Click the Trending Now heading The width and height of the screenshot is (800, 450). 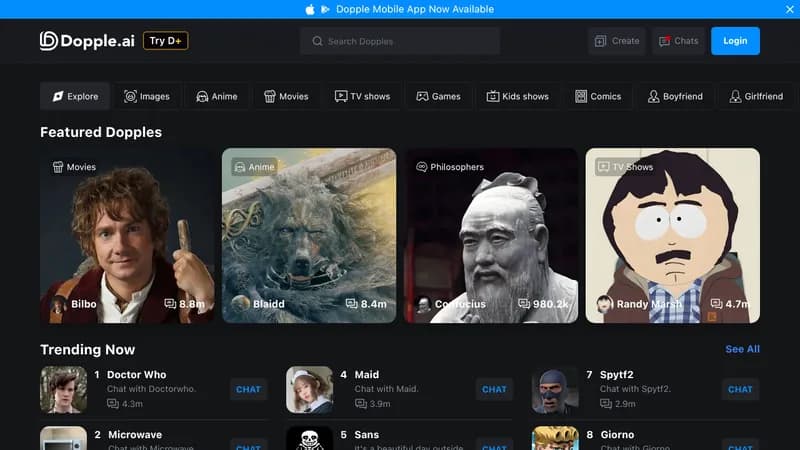pyautogui.click(x=88, y=349)
